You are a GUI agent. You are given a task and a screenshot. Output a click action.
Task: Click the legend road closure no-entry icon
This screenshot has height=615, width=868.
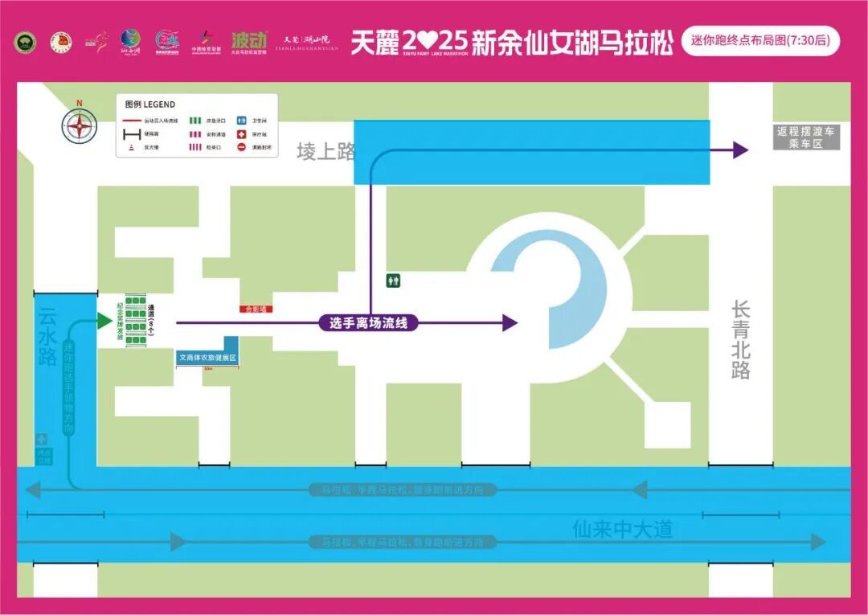click(x=241, y=147)
